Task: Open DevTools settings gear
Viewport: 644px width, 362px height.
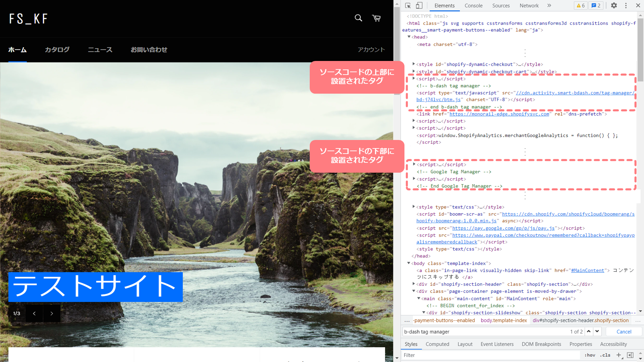Action: tap(614, 5)
